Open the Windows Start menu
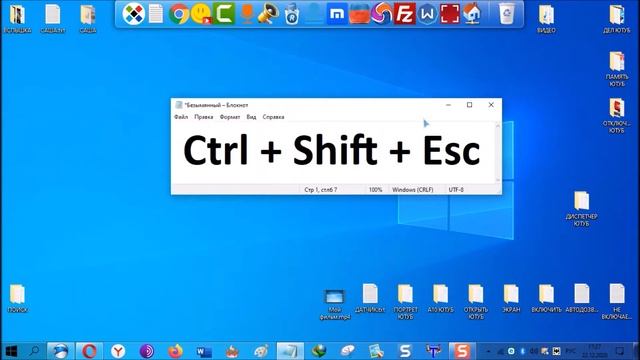Viewport: 640px width, 360px height. (11, 351)
